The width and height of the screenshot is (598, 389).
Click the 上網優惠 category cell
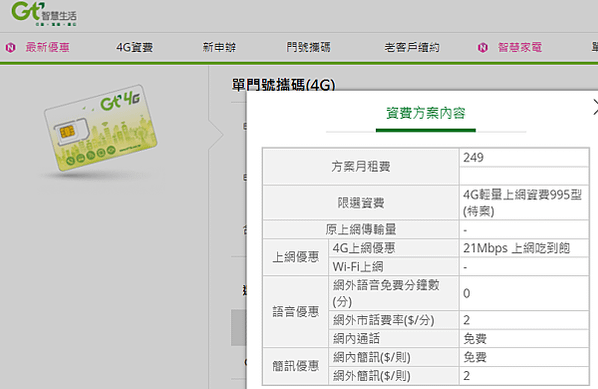pos(296,257)
